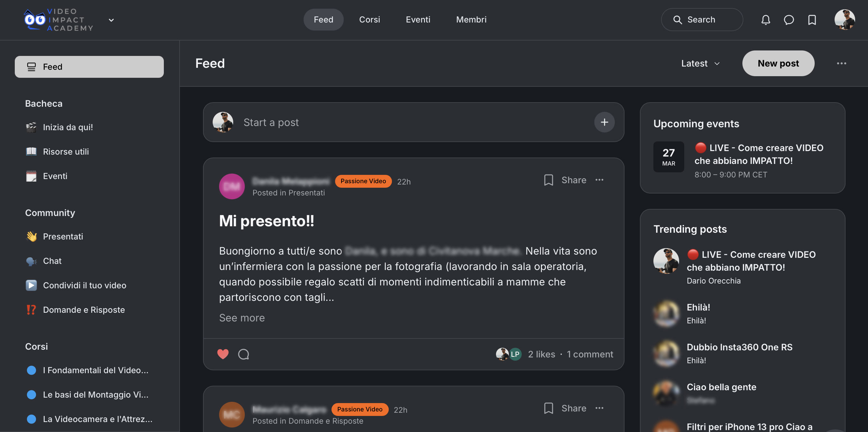Toggle the heart like on Mi presento post
The height and width of the screenshot is (432, 868).
pyautogui.click(x=223, y=354)
